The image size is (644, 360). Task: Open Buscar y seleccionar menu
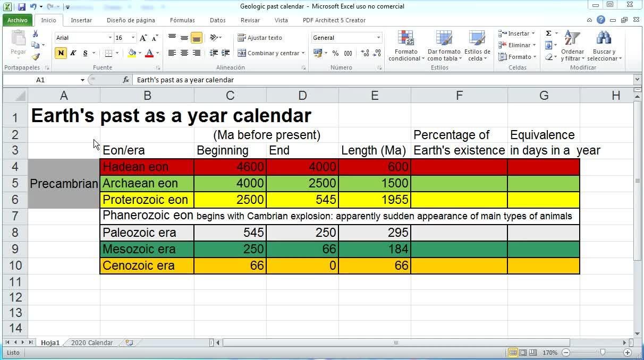tap(604, 46)
